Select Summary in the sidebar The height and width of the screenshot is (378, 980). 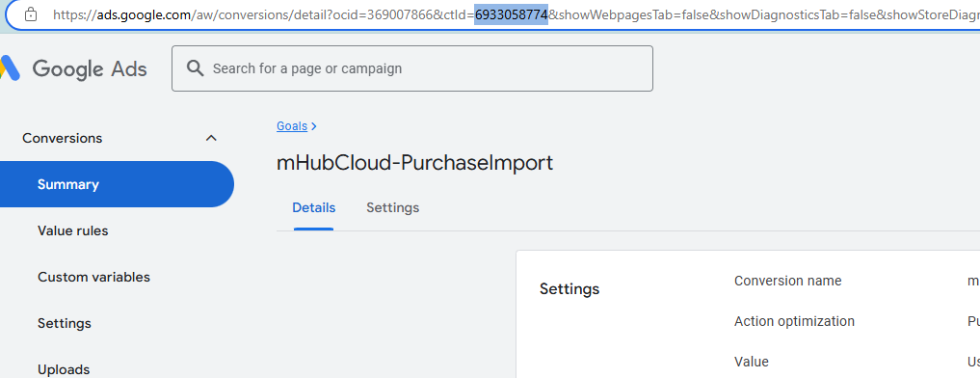point(117,184)
